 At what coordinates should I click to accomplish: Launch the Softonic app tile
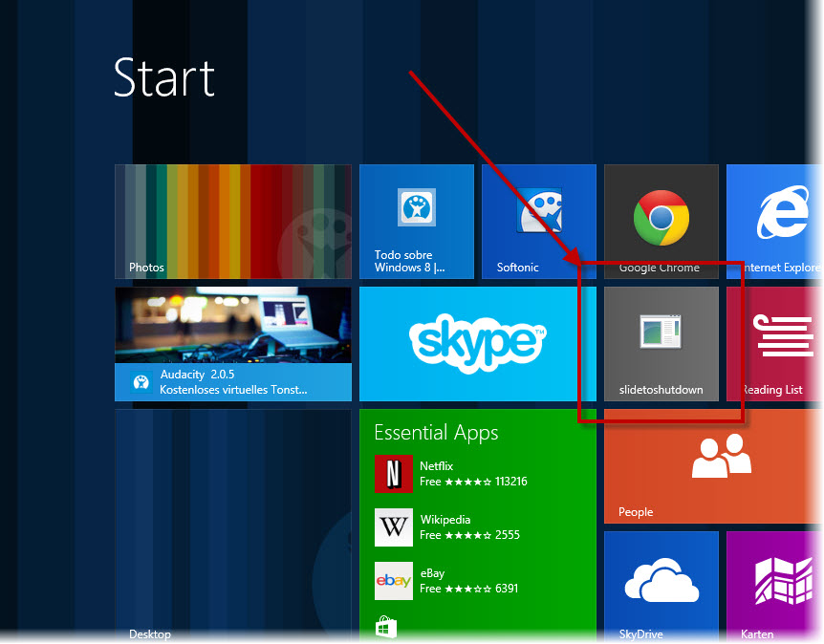(x=538, y=221)
